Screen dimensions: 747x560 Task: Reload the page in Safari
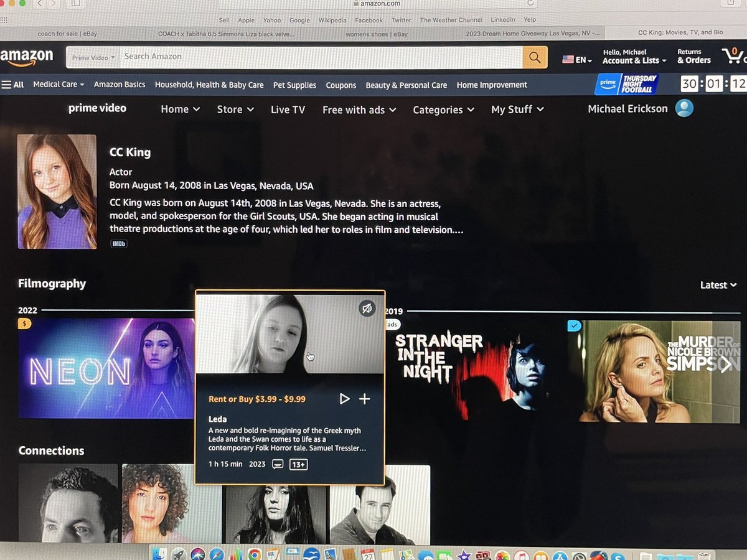coord(530,3)
